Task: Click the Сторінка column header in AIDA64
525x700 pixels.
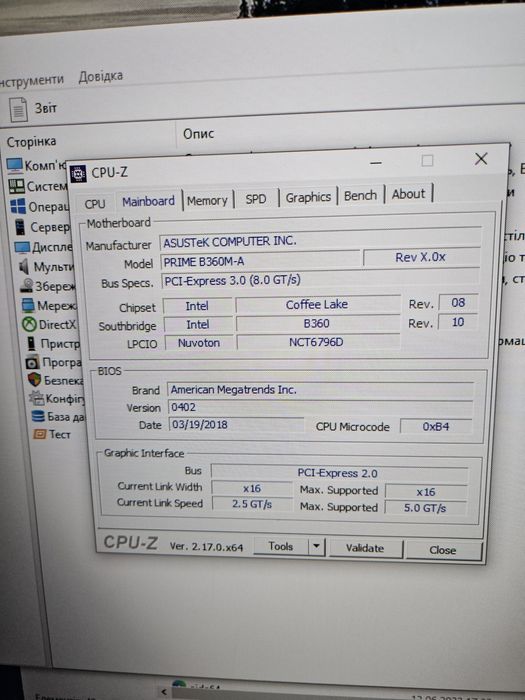Action: click(x=31, y=142)
